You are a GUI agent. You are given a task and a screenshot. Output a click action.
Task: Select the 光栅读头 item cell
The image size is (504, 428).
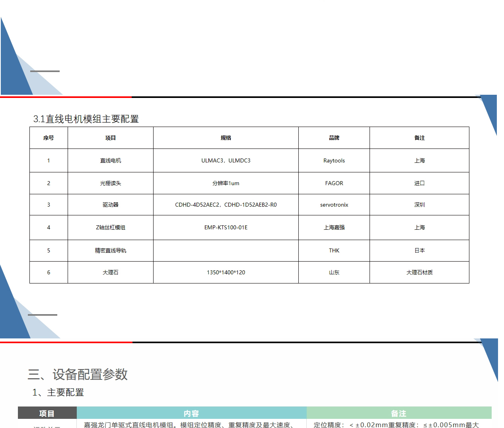[110, 183]
